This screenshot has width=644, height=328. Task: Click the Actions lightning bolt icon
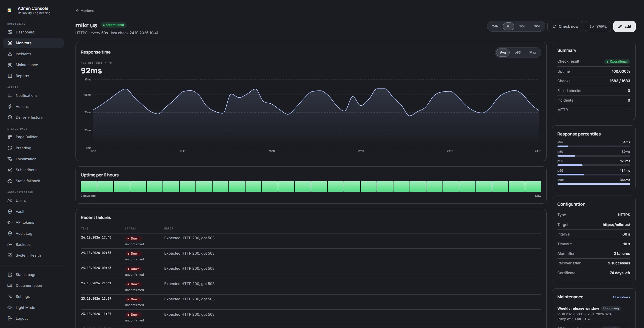click(10, 107)
